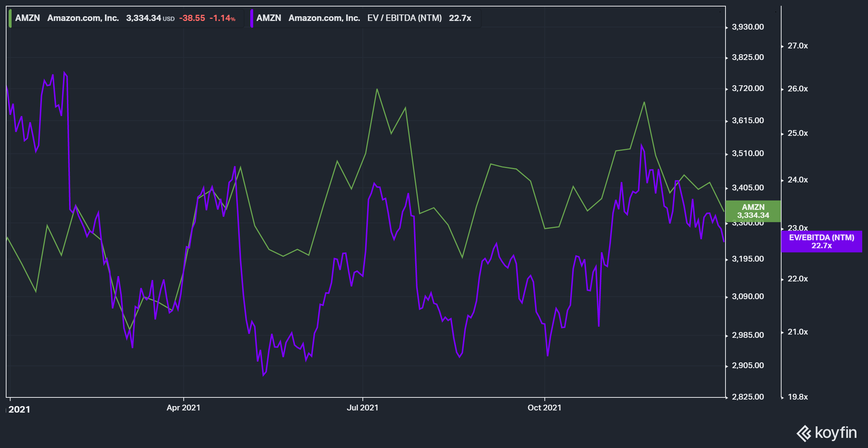Viewport: 868px width, 448px height.
Task: Click the koyfin logo
Action: point(827,433)
